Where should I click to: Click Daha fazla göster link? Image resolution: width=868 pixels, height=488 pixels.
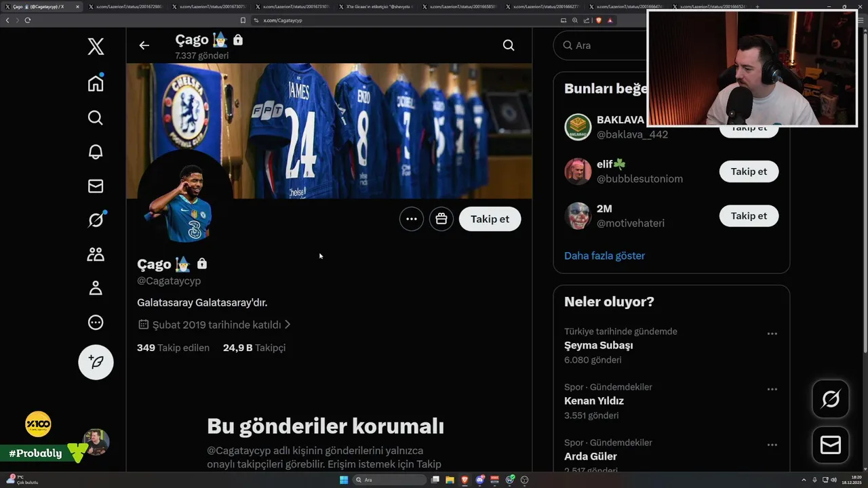tap(604, 256)
